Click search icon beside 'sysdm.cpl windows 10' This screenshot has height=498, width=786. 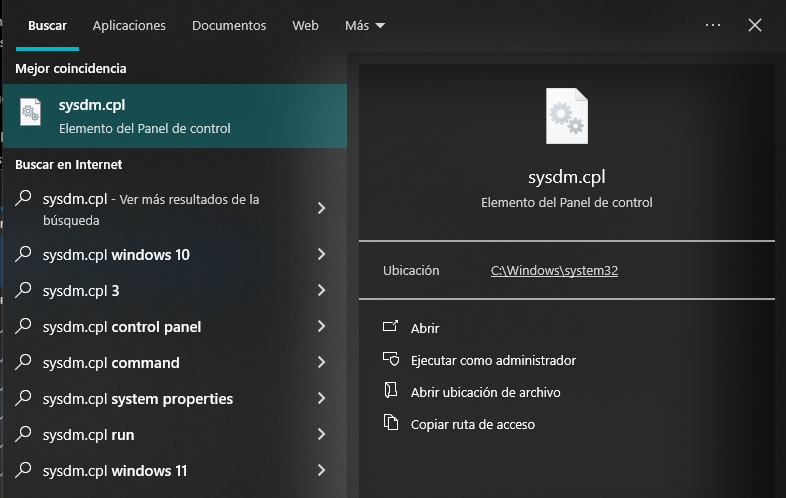tap(23, 254)
